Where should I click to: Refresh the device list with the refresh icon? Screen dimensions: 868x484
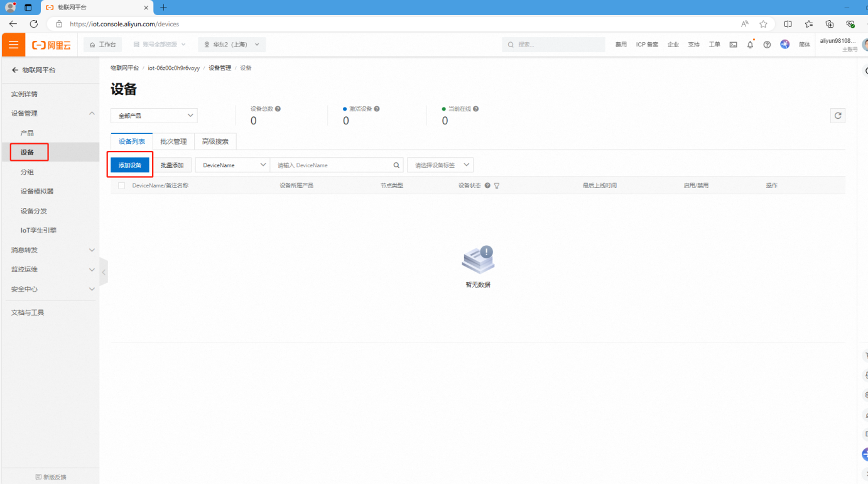point(837,116)
